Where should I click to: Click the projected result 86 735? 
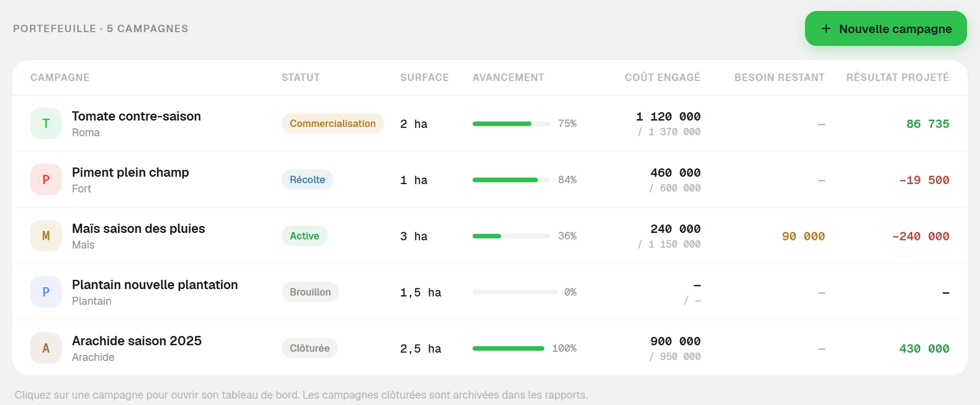928,124
